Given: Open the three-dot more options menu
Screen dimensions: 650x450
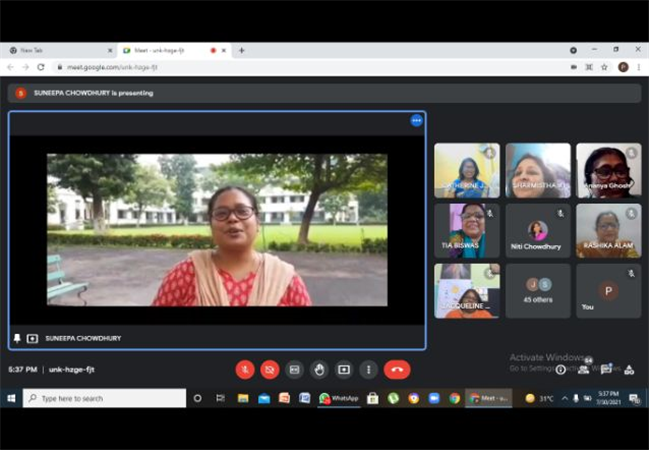Looking at the screenshot, I should (x=369, y=369).
